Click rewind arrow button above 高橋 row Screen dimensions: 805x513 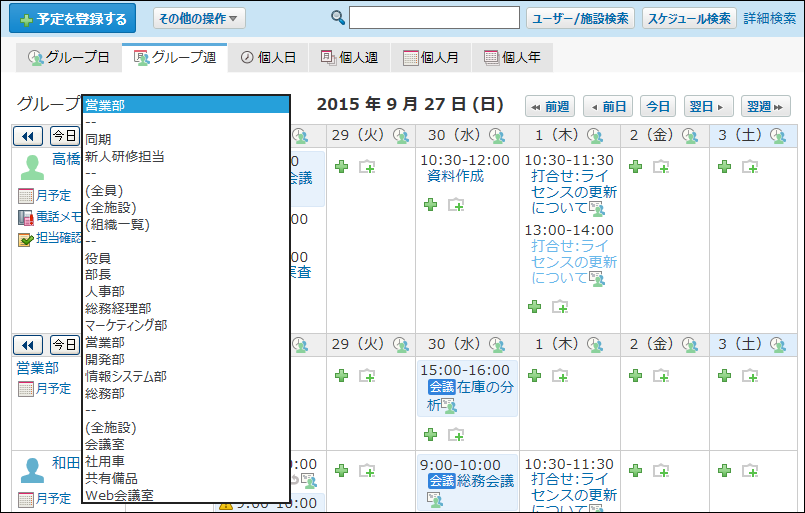(28, 136)
